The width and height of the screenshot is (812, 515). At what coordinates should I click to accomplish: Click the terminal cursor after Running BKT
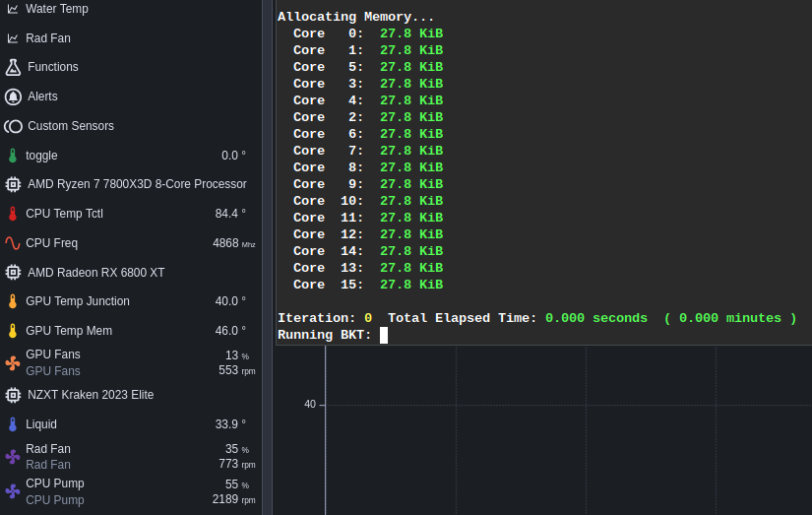[x=384, y=335]
